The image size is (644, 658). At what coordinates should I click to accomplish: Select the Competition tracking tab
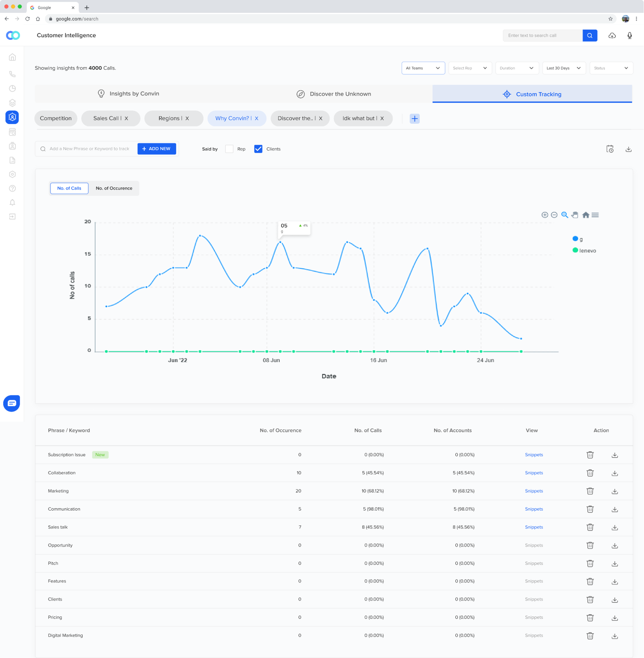point(56,118)
